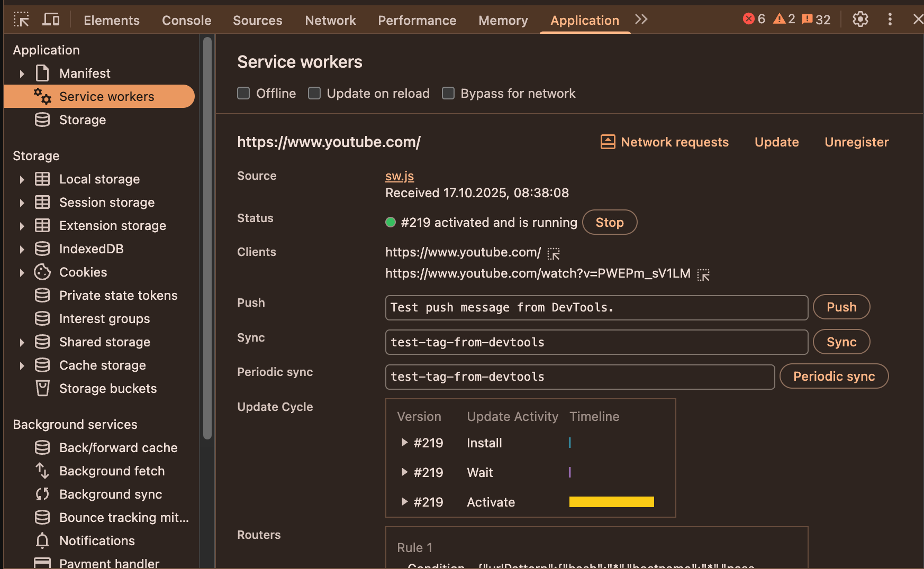Click the Push message text field
The image size is (924, 569).
click(x=596, y=308)
